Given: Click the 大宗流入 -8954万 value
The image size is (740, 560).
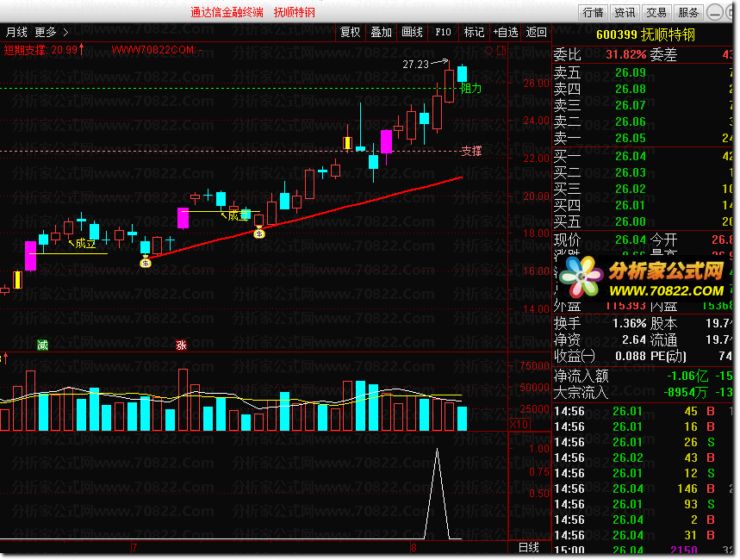Looking at the screenshot, I should [x=685, y=392].
